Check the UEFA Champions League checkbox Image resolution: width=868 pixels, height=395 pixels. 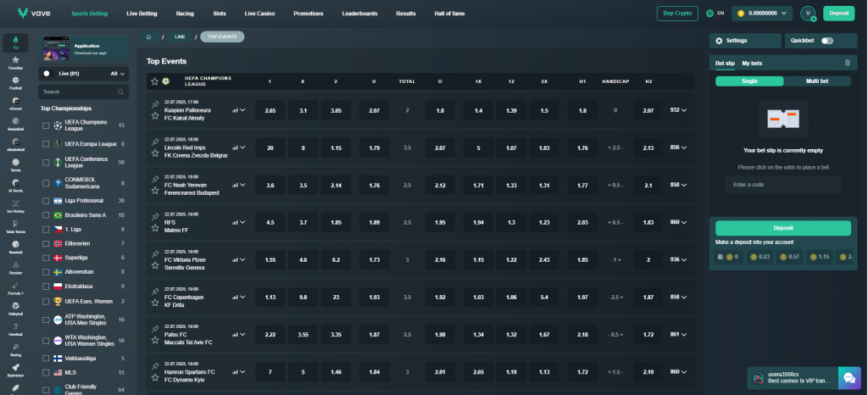[46, 125]
